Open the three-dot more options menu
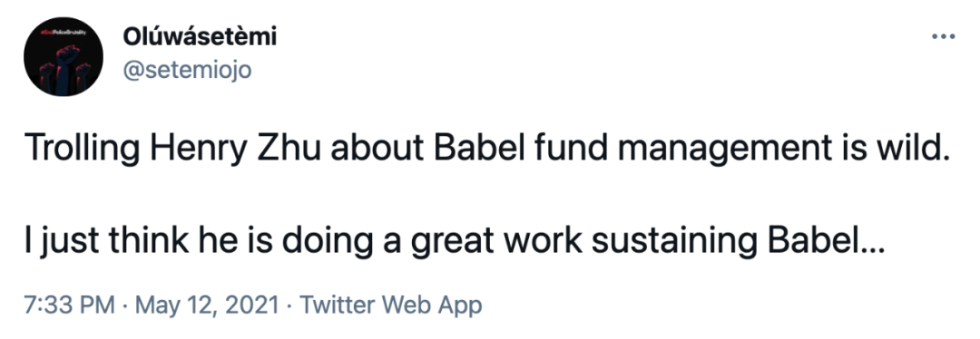980x339 pixels. [x=943, y=36]
